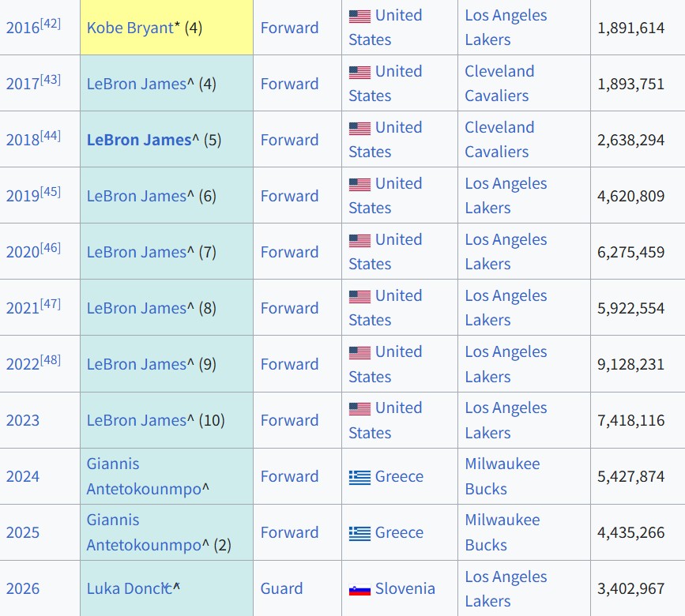Click the US flag in 2023 row

pos(359,408)
